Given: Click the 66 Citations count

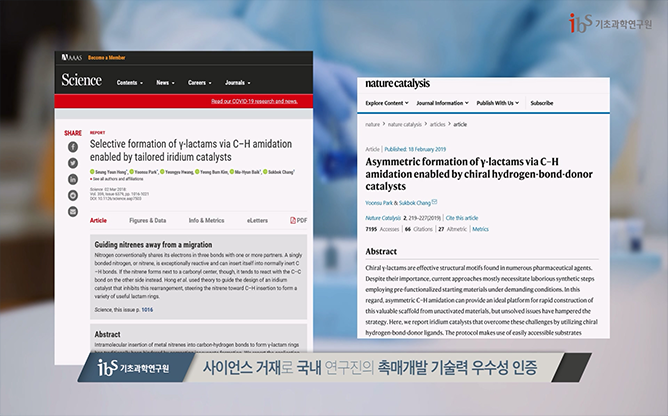Looking at the screenshot, I should tap(418, 229).
